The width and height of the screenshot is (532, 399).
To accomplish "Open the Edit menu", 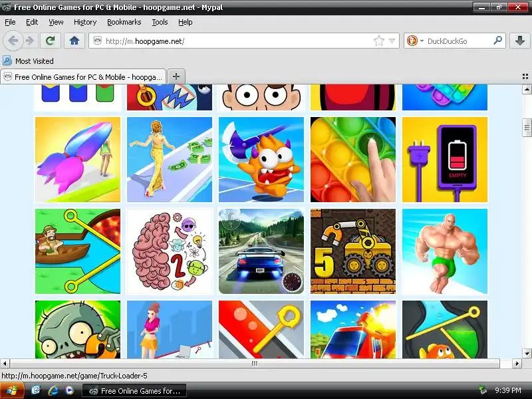I will pos(32,22).
